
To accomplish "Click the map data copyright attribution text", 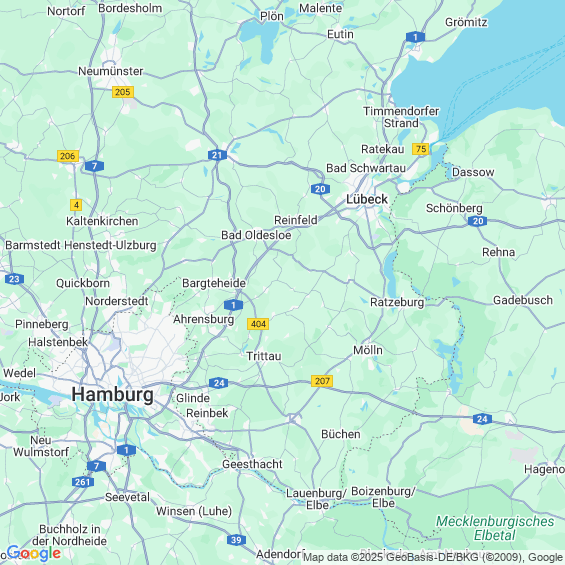I will click(x=434, y=557).
